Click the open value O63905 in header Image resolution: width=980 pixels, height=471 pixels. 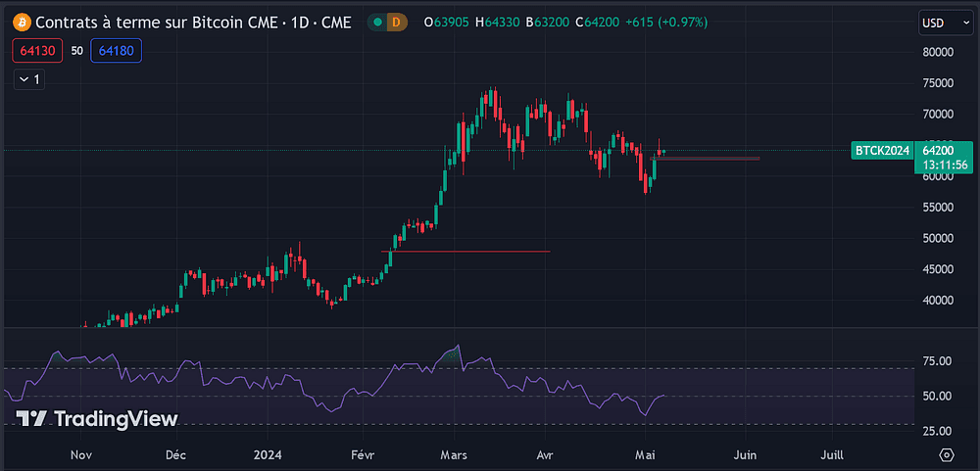click(447, 24)
